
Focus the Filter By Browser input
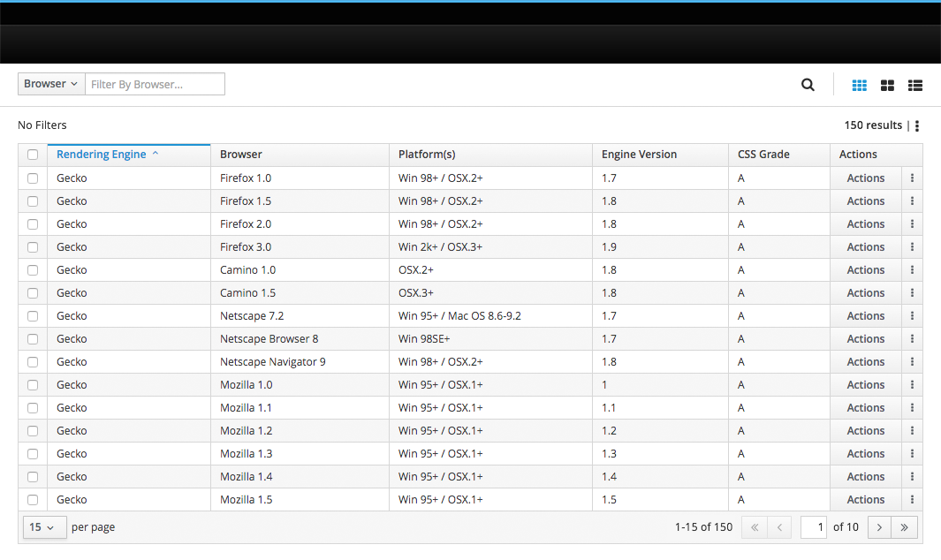(155, 84)
